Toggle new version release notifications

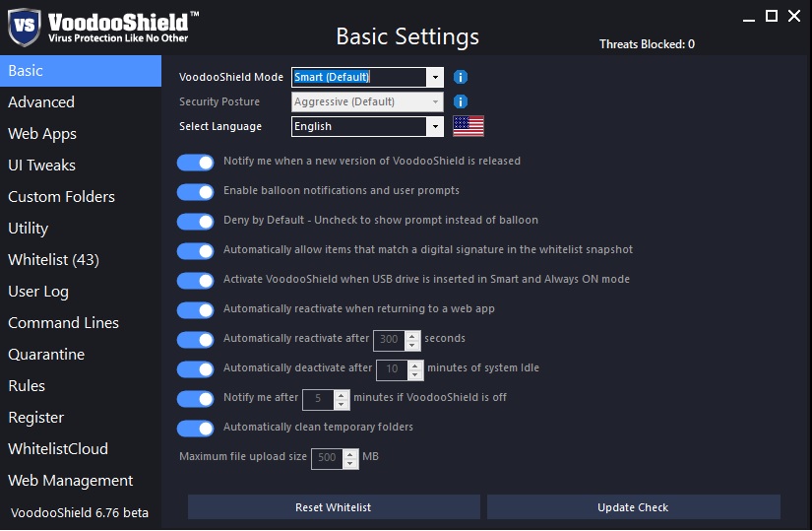coord(196,162)
